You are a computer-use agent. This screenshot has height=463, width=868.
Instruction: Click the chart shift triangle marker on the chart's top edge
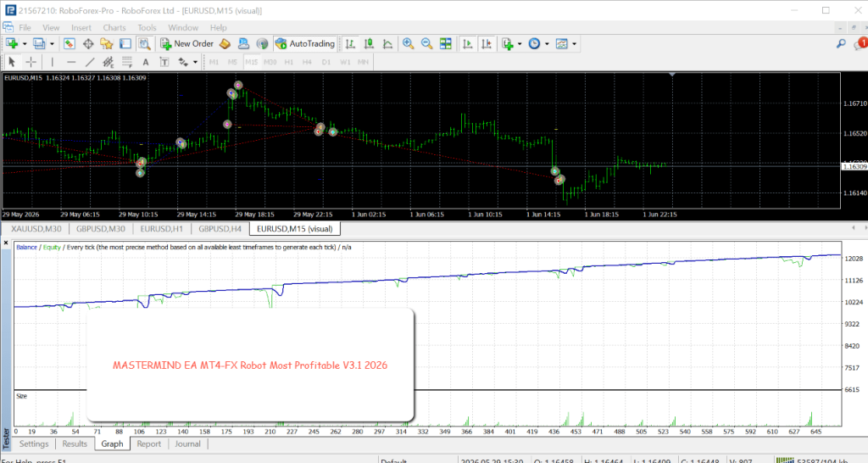pyautogui.click(x=672, y=75)
